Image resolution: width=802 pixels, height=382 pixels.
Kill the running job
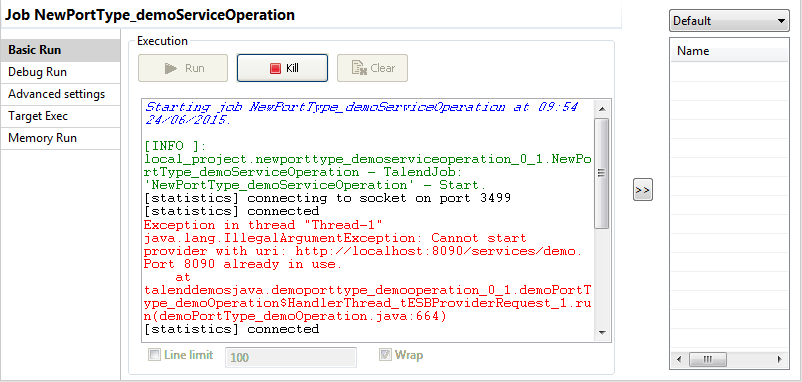coord(282,68)
